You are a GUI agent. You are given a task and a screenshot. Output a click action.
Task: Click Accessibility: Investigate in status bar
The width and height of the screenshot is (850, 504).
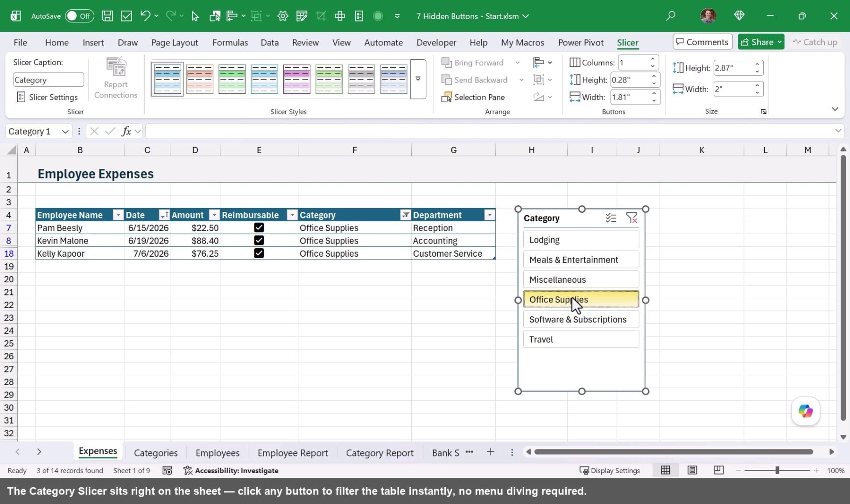[x=231, y=470]
